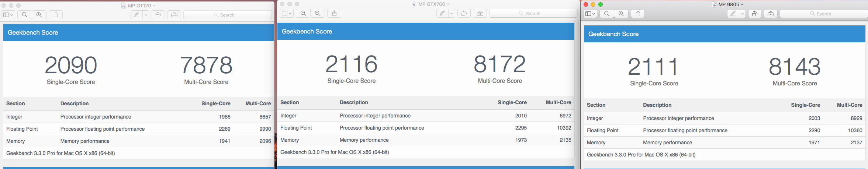Zoom in in MP 980ti window

pos(621,14)
